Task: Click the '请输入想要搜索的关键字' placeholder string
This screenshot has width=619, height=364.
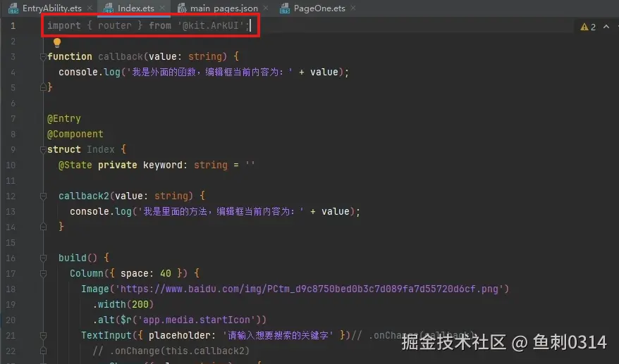Action: 278,335
